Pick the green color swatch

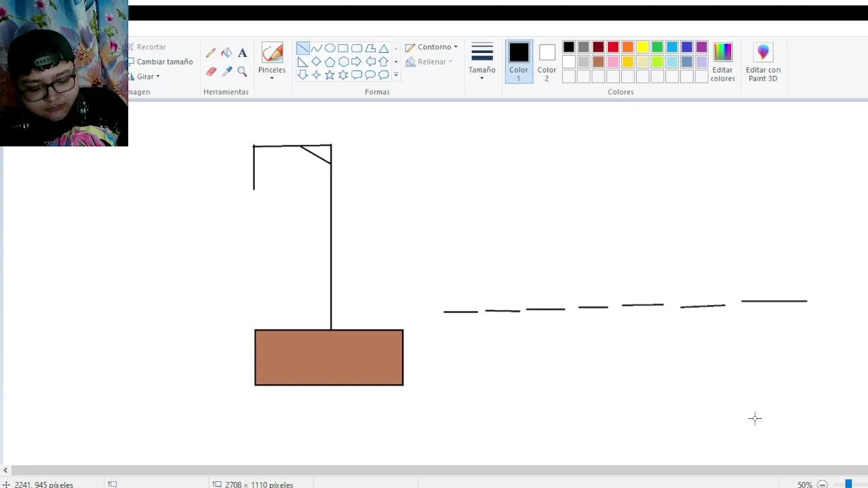[657, 47]
